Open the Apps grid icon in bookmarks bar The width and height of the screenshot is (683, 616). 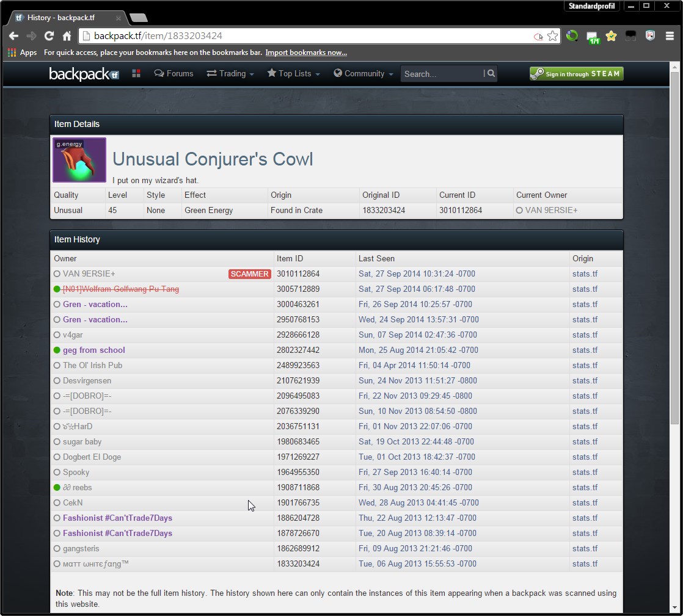click(12, 53)
